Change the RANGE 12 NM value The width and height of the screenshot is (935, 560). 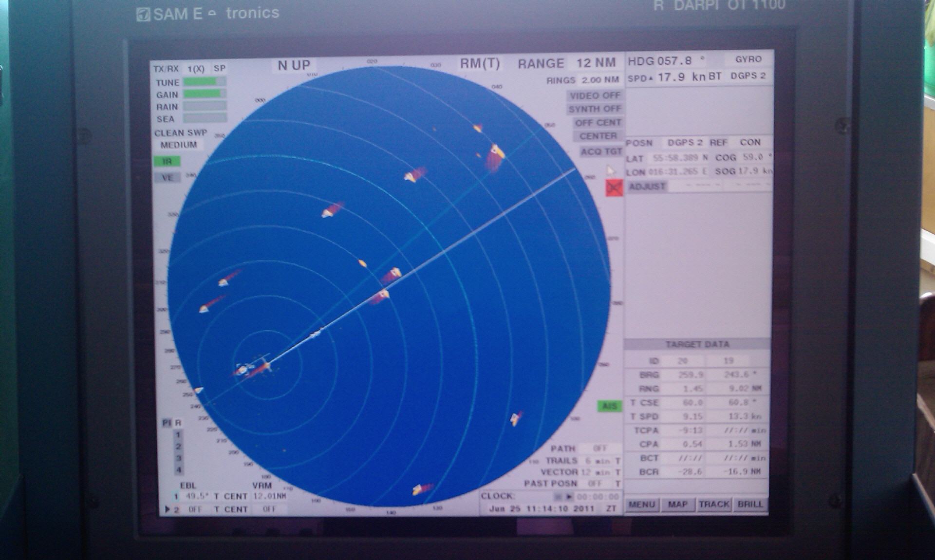(596, 63)
